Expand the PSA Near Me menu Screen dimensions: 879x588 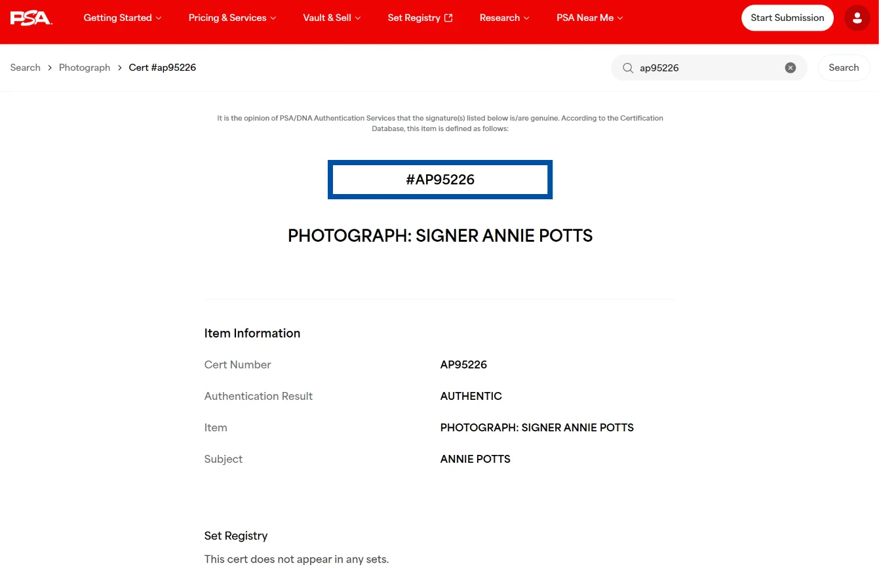point(590,18)
